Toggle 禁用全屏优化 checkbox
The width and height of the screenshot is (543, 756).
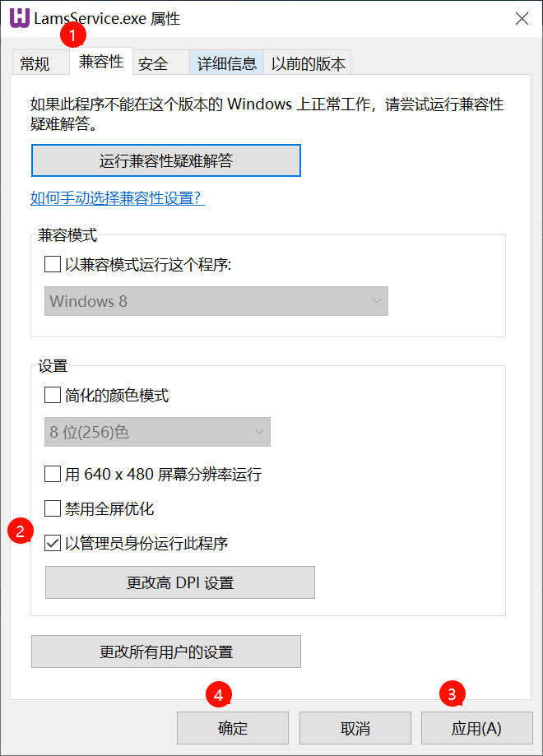click(x=53, y=508)
